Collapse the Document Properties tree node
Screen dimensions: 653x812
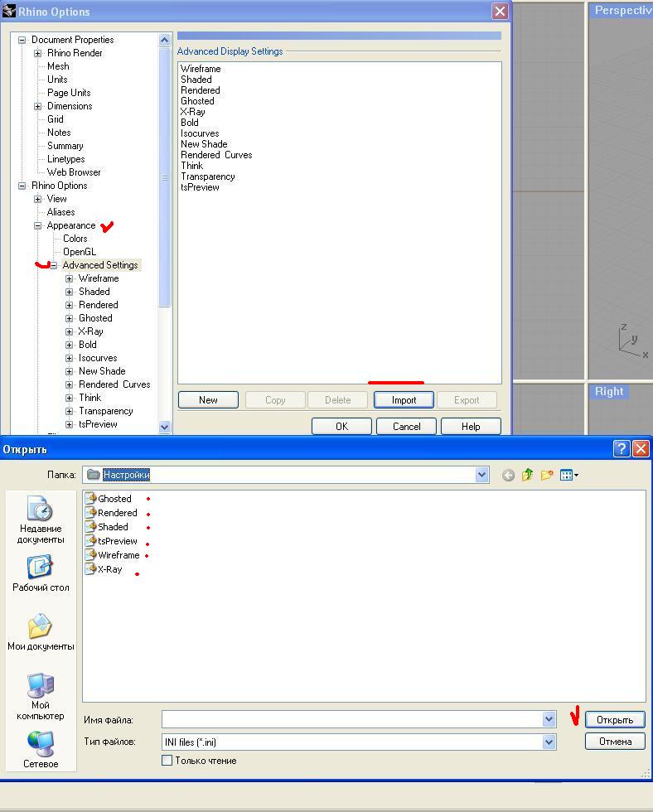22,40
